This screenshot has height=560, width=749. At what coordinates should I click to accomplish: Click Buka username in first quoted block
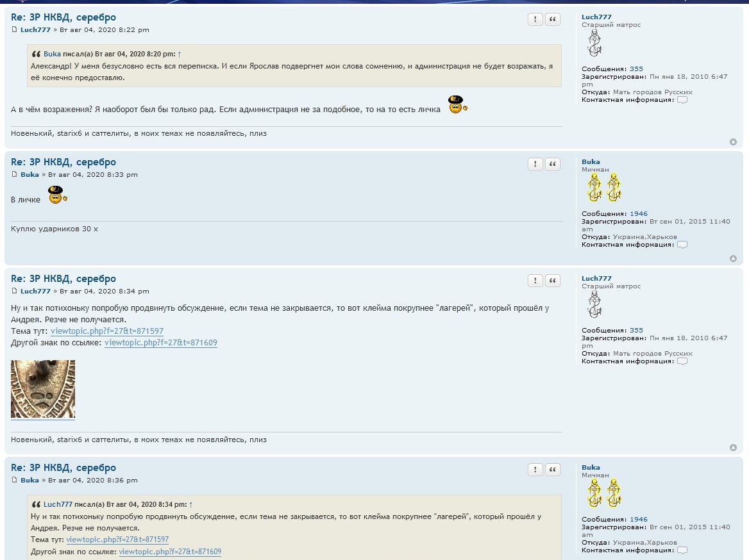[52, 54]
